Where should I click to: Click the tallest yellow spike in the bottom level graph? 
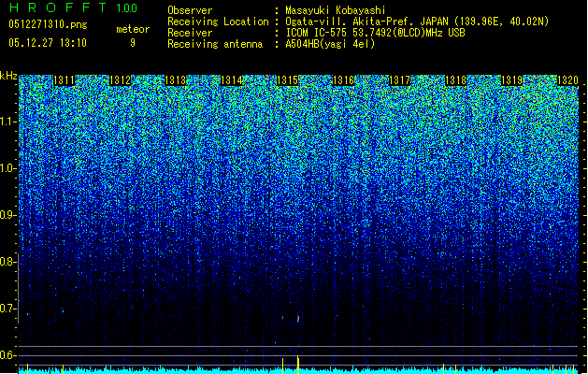pyautogui.click(x=298, y=365)
